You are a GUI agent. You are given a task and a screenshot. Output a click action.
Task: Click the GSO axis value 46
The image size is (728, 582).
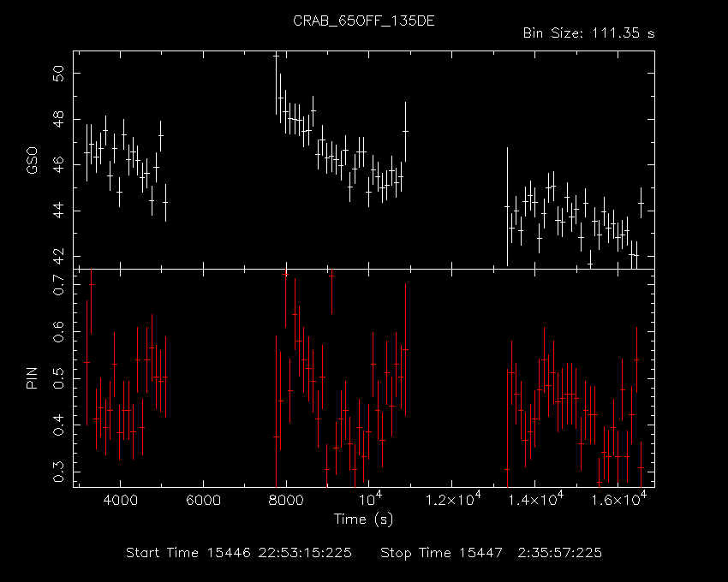coord(59,165)
